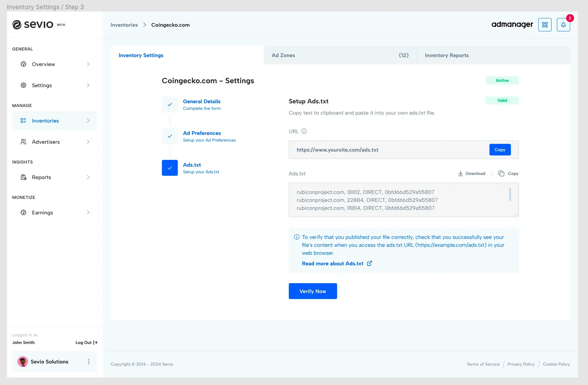The width and height of the screenshot is (588, 385).
Task: Toggle the Ad Preferences step checkmark
Action: (x=170, y=136)
